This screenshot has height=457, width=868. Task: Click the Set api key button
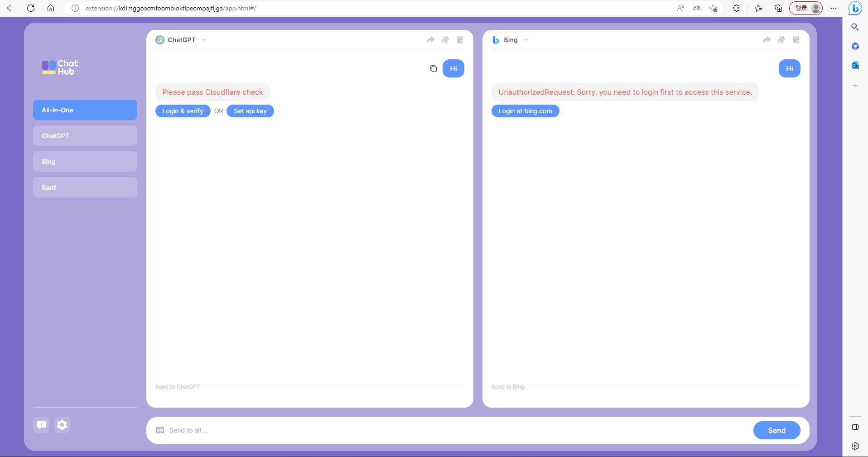(250, 111)
